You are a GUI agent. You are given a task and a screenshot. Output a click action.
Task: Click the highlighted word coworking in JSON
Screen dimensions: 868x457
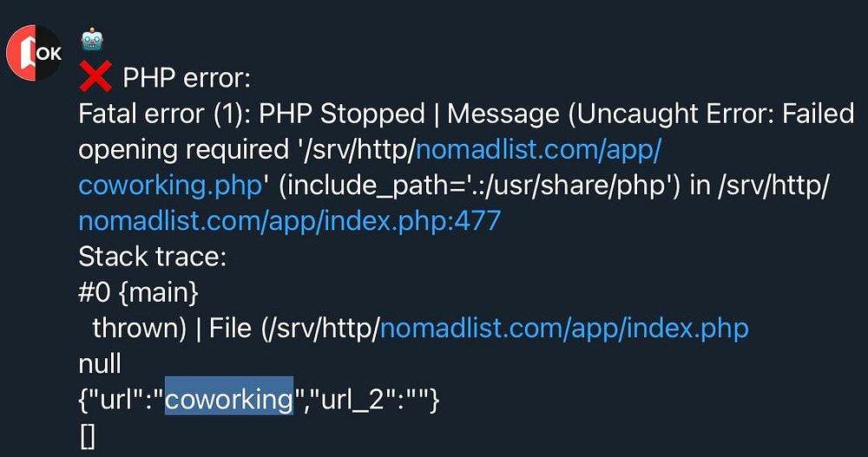[x=229, y=400]
